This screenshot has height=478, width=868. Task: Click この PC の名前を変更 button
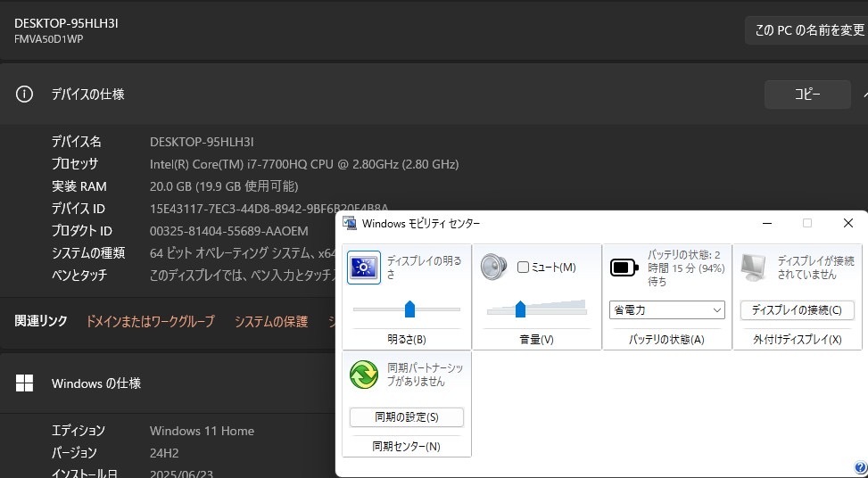[x=808, y=30]
